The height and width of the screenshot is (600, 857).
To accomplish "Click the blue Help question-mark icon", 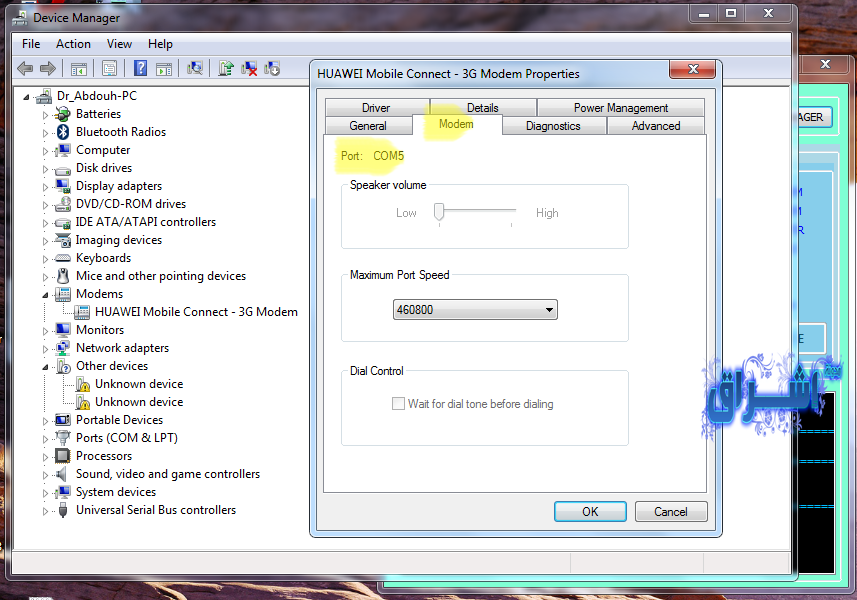I will [140, 68].
